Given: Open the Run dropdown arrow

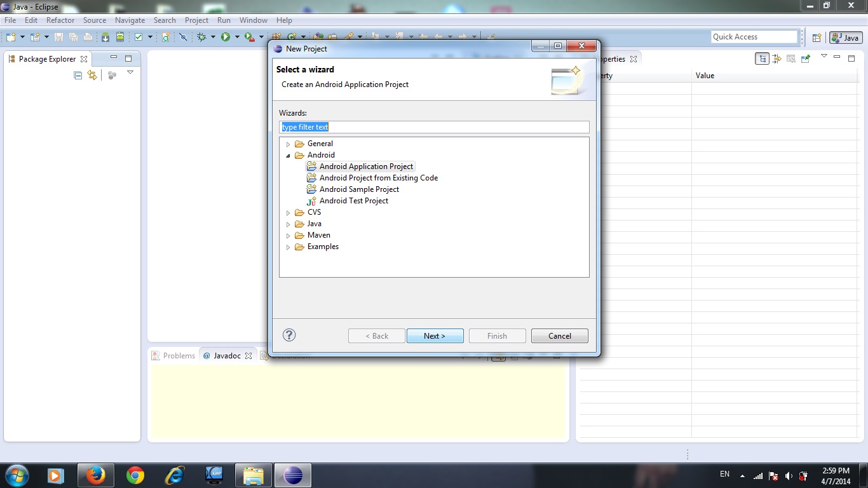Looking at the screenshot, I should (237, 37).
